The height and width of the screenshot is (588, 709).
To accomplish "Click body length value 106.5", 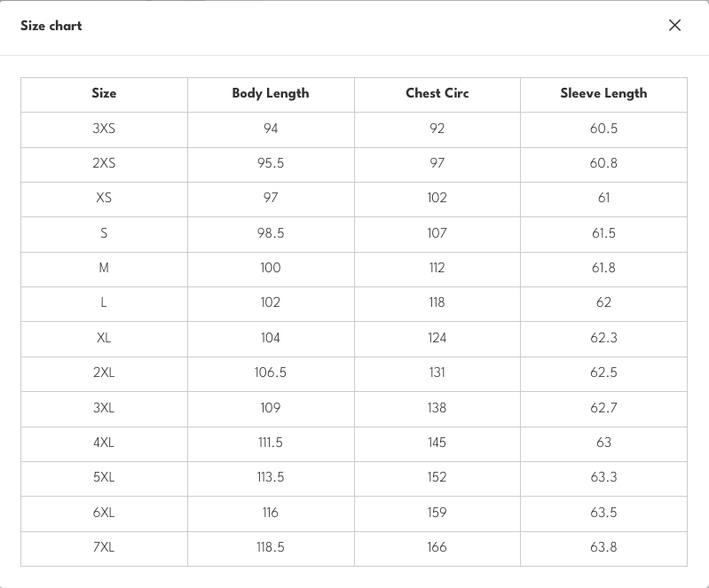I will click(271, 372).
